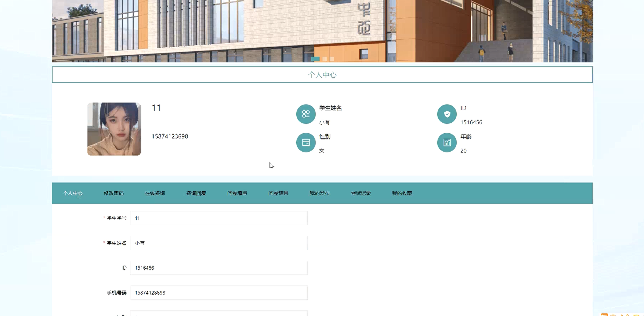Screen dimensions: 644x316
Task: Click the phone number 15874123698 beside avatar
Action: pos(170,136)
